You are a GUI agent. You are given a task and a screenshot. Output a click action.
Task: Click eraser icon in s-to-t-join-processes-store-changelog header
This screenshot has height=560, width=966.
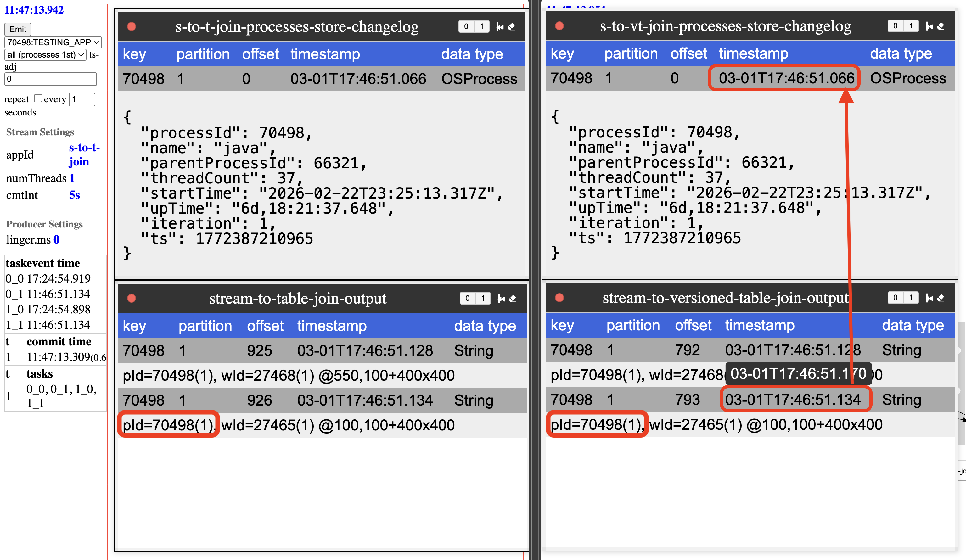point(511,27)
